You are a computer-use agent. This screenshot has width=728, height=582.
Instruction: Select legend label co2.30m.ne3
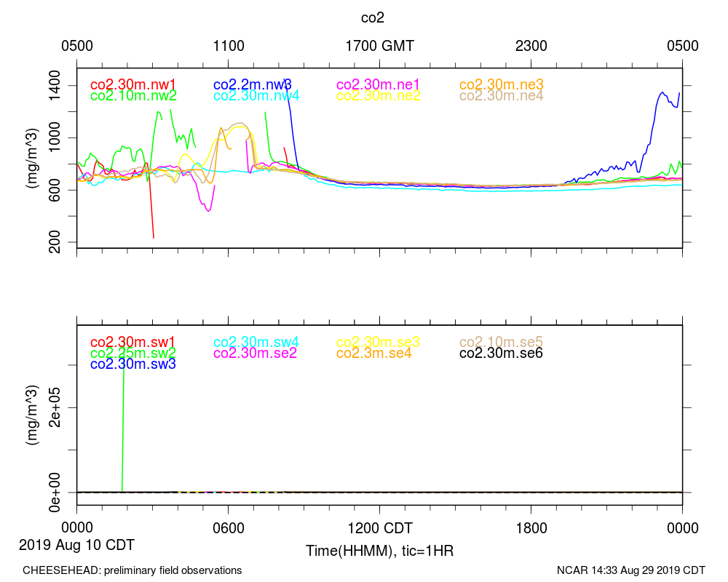click(502, 84)
